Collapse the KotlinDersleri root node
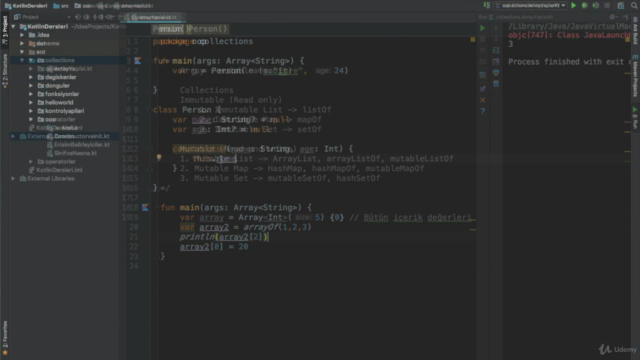This screenshot has height=360, width=640. click(13, 27)
